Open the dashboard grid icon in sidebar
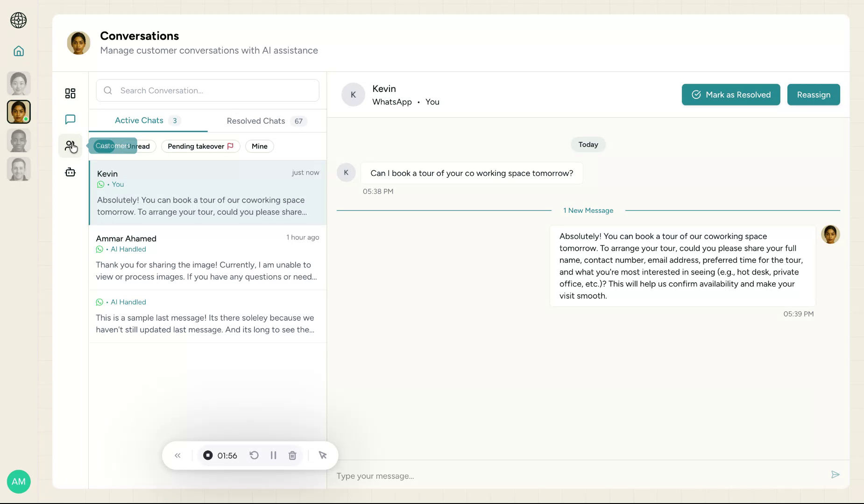Image resolution: width=864 pixels, height=504 pixels. 70,93
